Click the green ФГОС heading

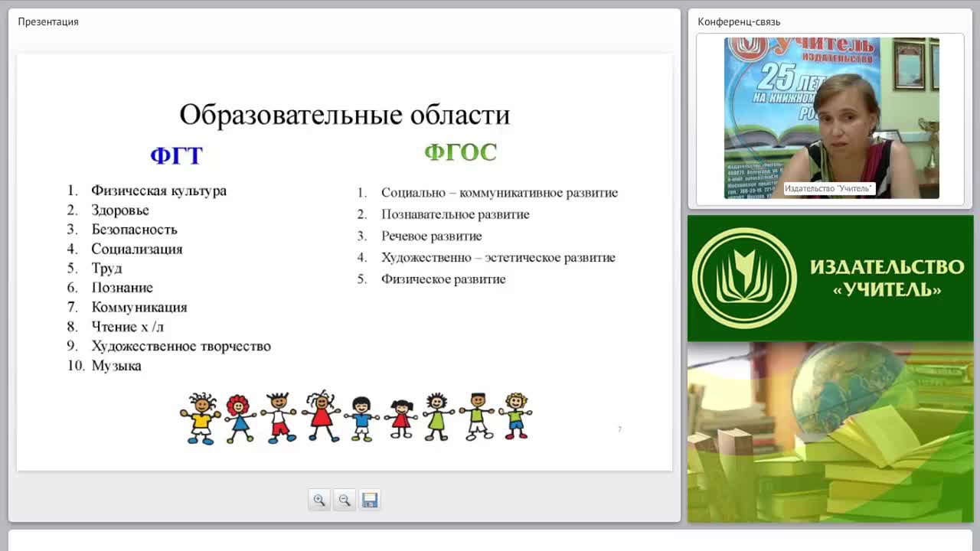coord(461,152)
